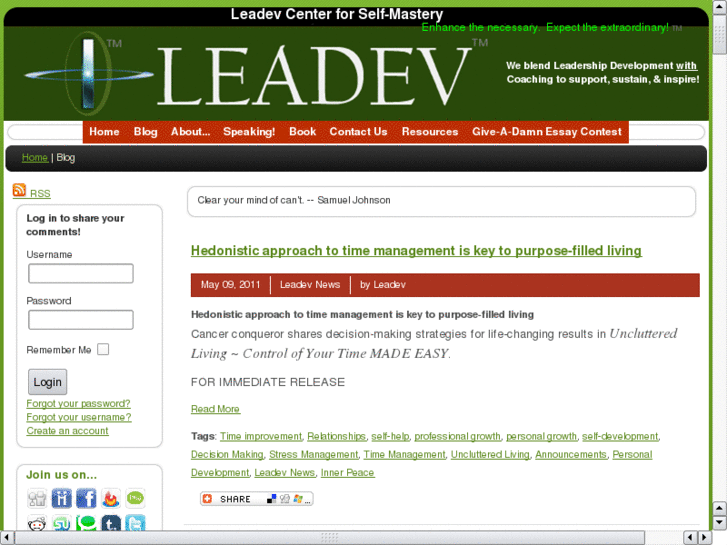
Task: Click the RSS text link
Action: point(40,193)
